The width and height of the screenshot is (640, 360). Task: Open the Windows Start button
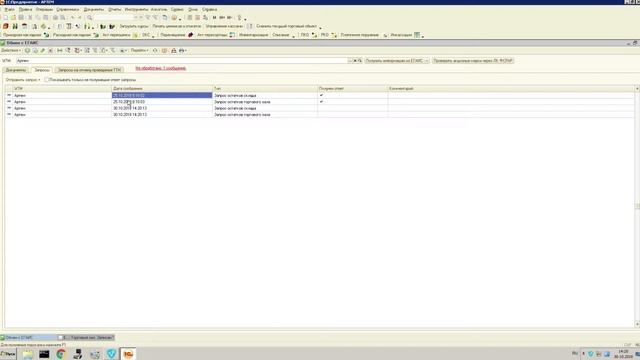[x=8, y=354]
